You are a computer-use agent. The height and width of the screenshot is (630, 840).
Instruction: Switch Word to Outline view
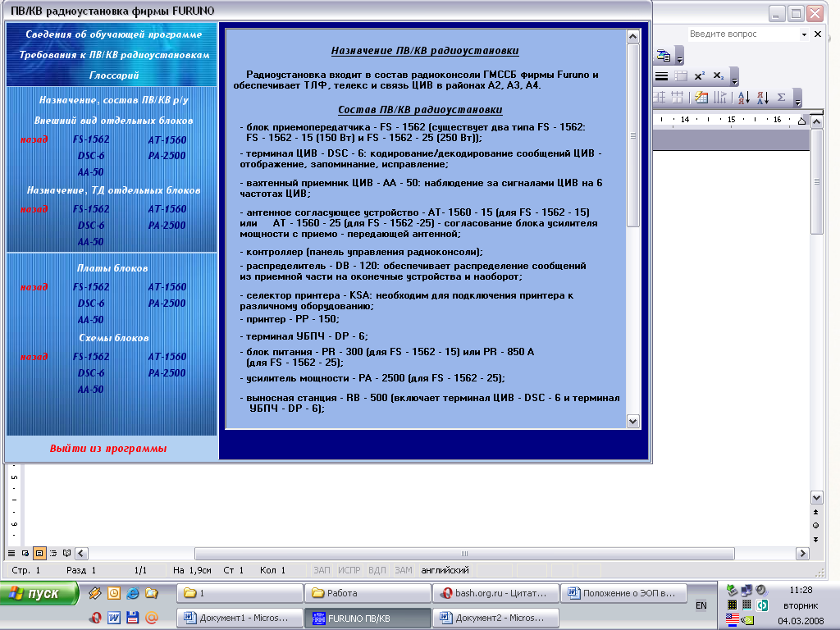click(x=53, y=554)
